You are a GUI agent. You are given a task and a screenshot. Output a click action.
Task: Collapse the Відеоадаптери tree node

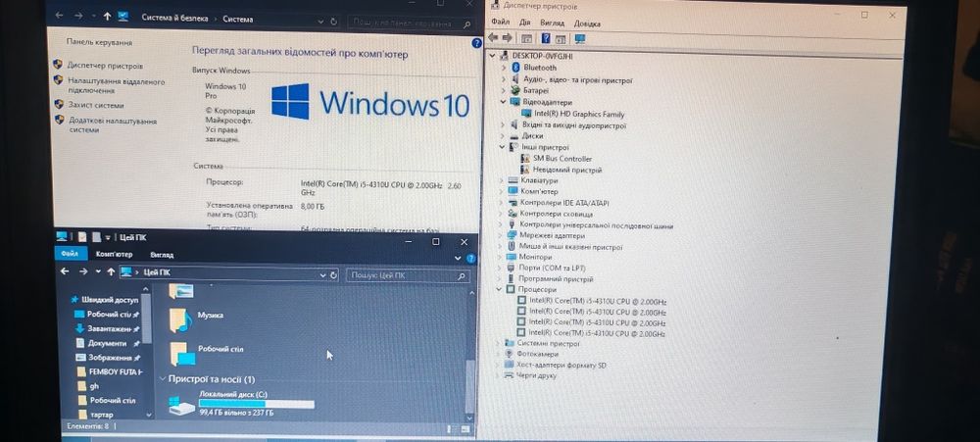click(503, 102)
